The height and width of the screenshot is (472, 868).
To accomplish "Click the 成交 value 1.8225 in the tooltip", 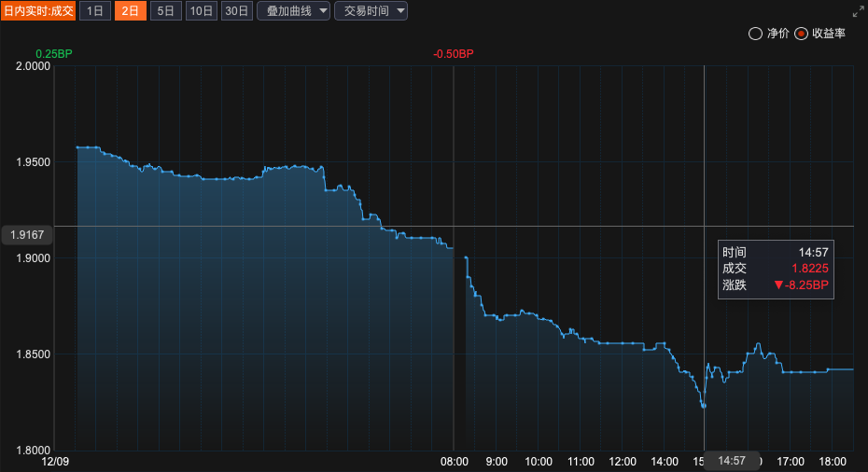I will click(809, 269).
